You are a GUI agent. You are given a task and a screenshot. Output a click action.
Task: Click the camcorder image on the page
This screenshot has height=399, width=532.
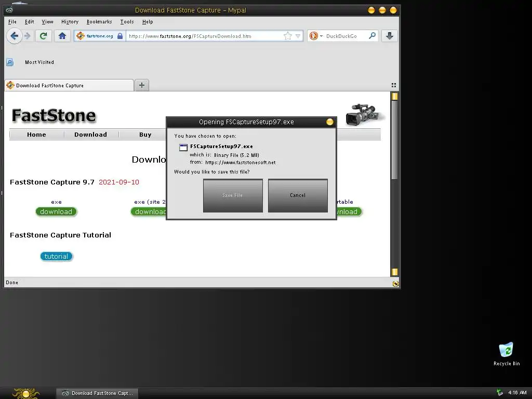[x=364, y=115]
